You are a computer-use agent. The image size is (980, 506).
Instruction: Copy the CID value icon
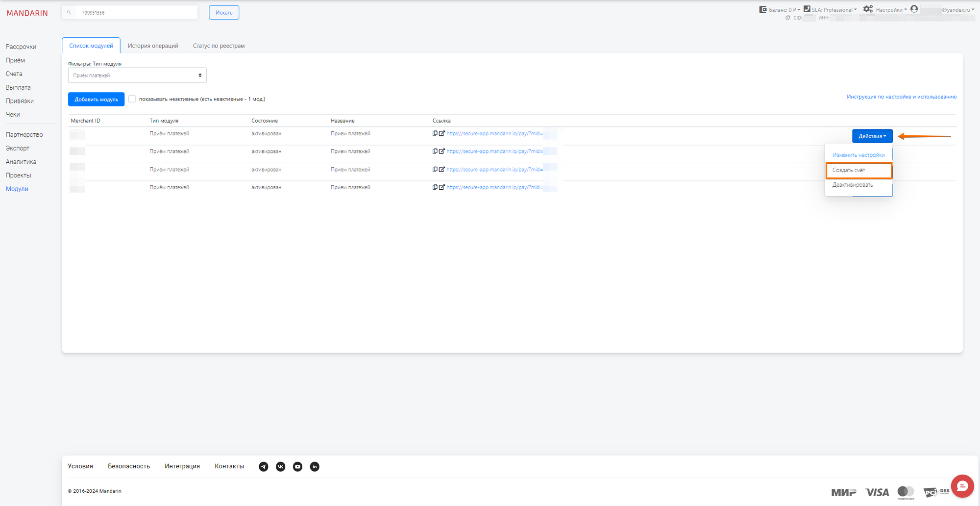coord(788,18)
